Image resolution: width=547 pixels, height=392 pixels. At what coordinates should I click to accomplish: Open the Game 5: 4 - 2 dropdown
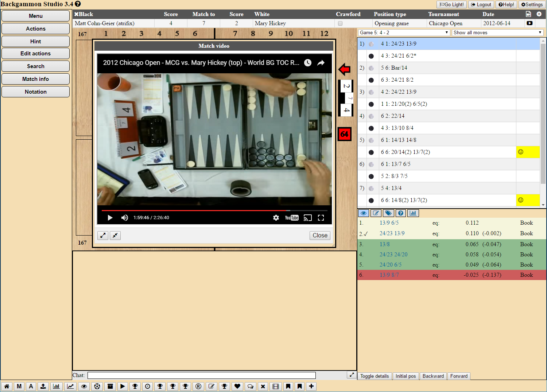404,32
